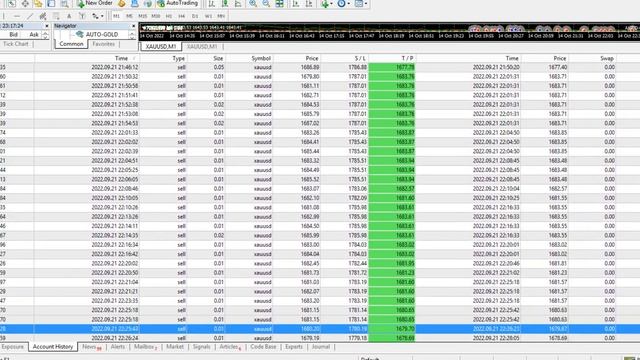The image size is (640, 360).
Task: Select the Fibonacci retracement tool
Action: tap(56, 16)
